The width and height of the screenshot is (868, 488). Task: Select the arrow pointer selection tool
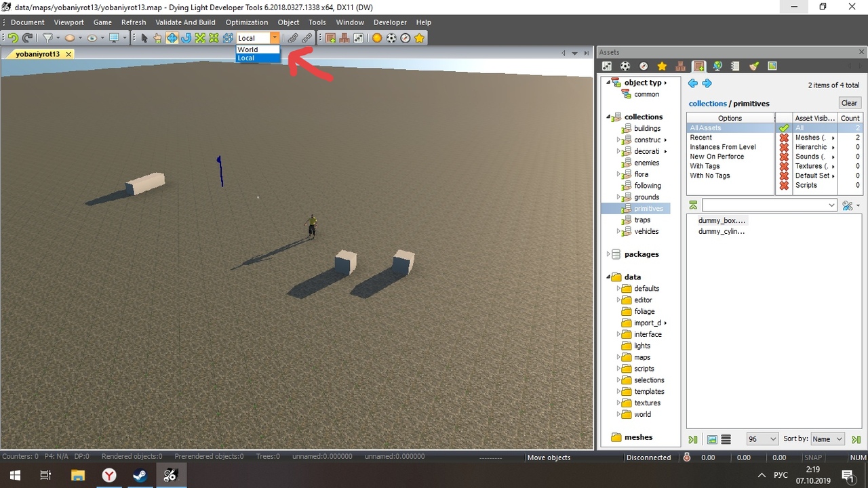(x=144, y=38)
